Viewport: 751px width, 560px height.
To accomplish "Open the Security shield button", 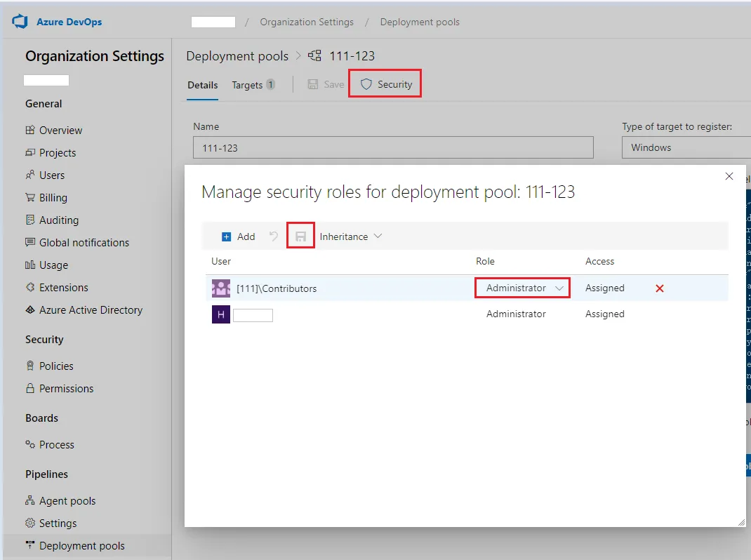I will tap(385, 84).
